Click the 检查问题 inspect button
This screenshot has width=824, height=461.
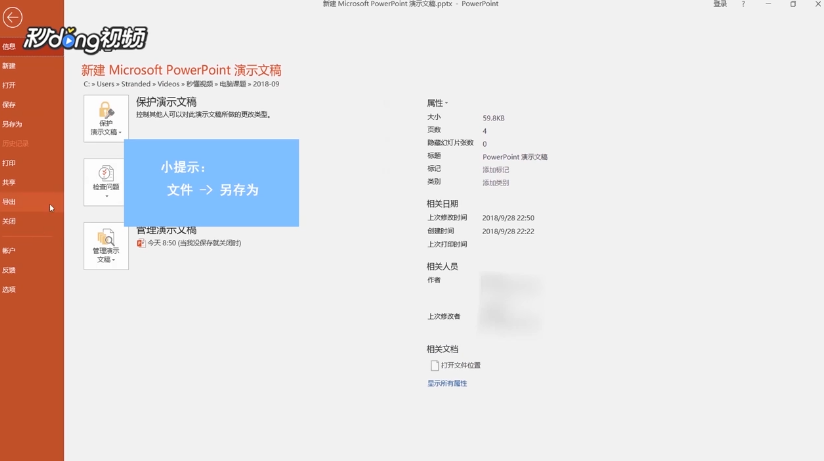[104, 182]
